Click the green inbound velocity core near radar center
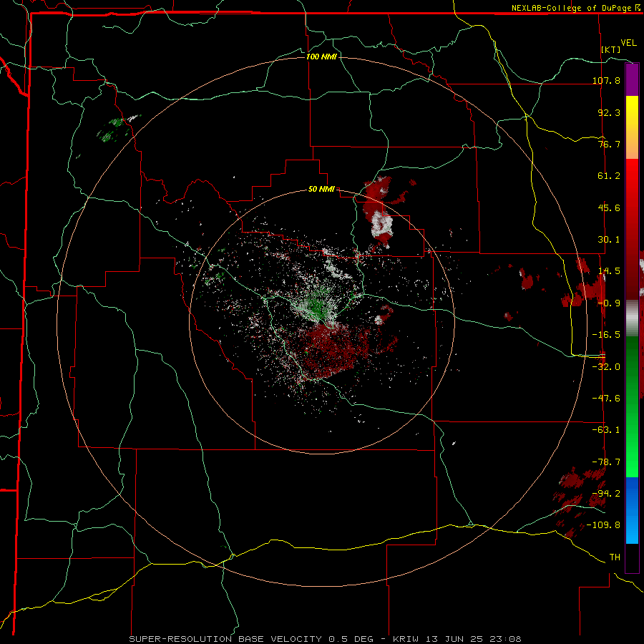Viewport: 644px width, 644px height. (317, 306)
